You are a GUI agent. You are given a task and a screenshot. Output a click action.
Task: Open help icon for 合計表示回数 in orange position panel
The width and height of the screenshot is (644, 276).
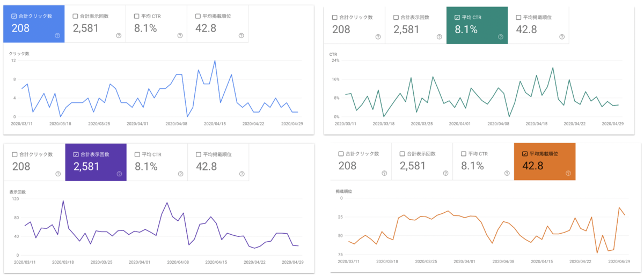(445, 173)
